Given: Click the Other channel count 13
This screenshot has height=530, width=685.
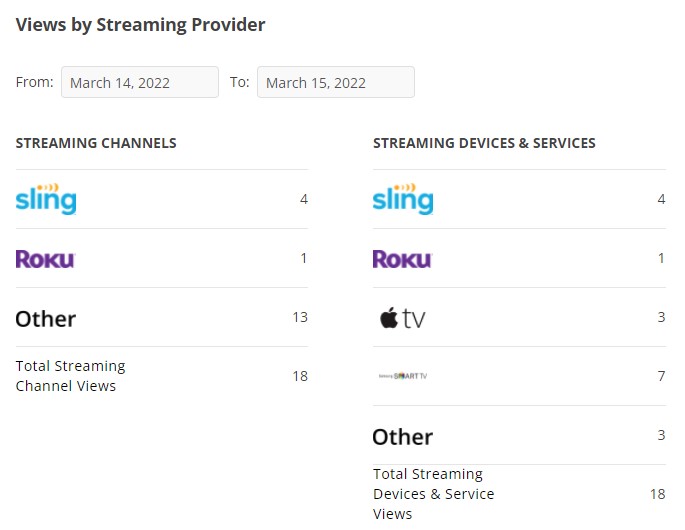Looking at the screenshot, I should [x=300, y=317].
